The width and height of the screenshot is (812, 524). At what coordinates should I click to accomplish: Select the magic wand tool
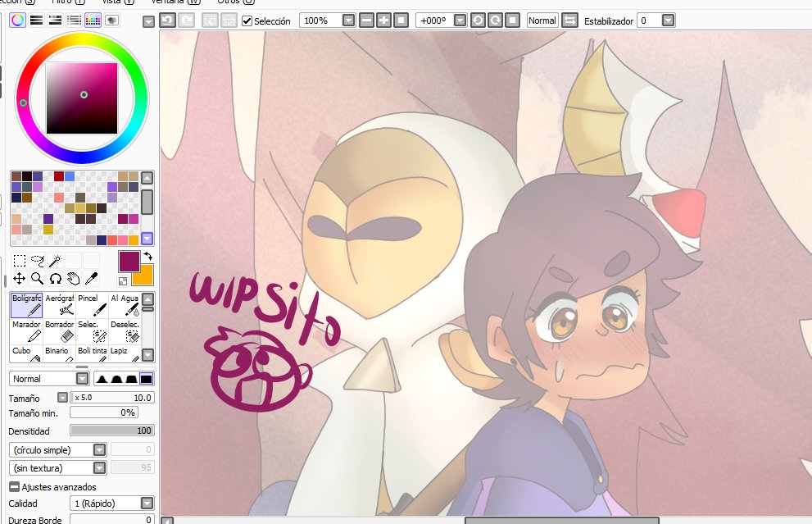[x=56, y=260]
